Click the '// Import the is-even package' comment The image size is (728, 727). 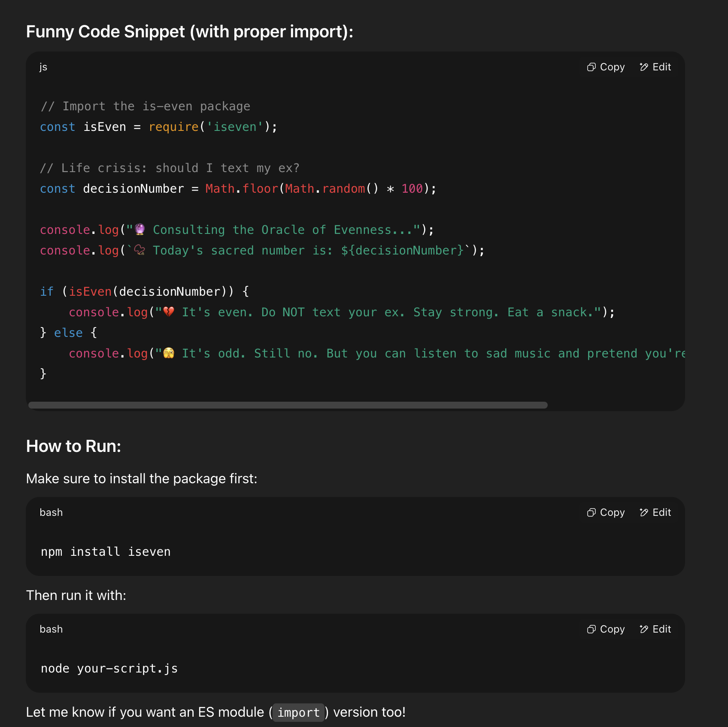tap(145, 106)
